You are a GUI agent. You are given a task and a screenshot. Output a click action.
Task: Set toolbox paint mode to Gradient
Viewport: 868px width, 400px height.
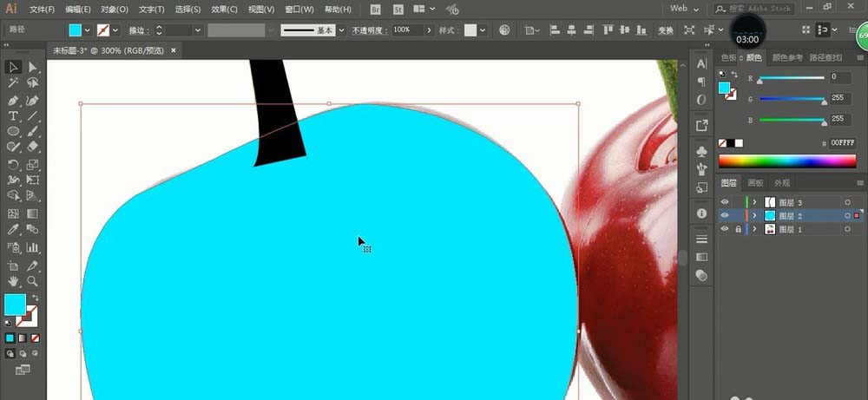(23, 338)
